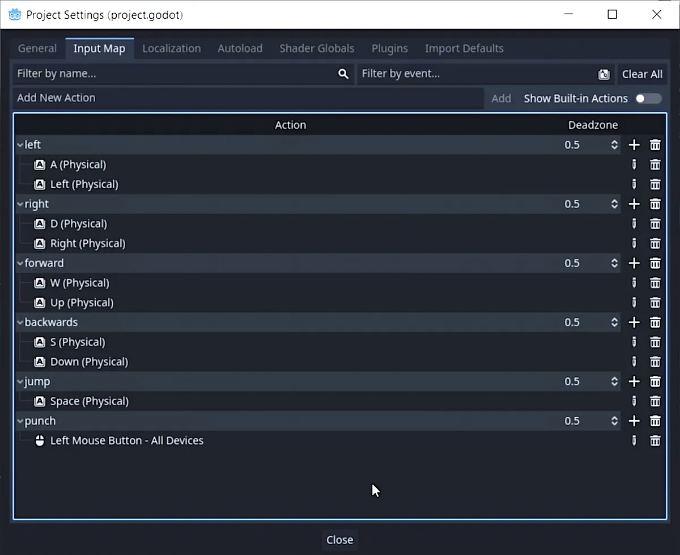Remove the Up (Physical) event
This screenshot has height=555, width=680.
[655, 303]
